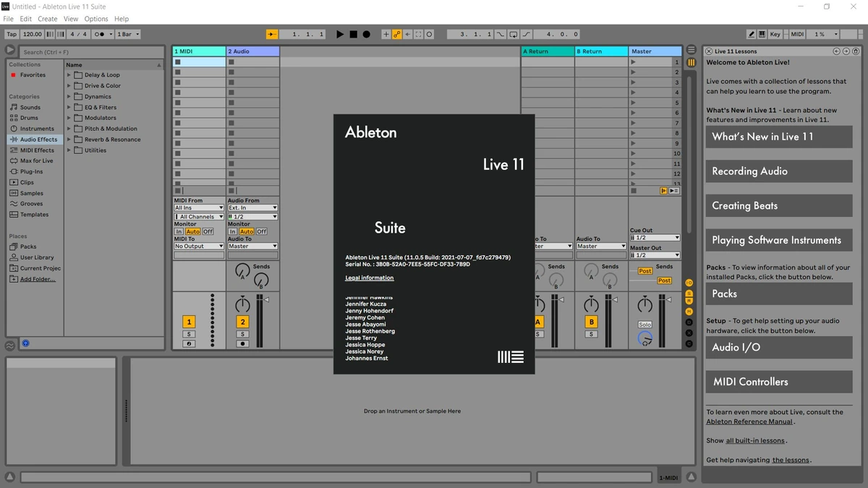Expand the EQ & Filters folder
This screenshot has height=488, width=868.
(69, 108)
